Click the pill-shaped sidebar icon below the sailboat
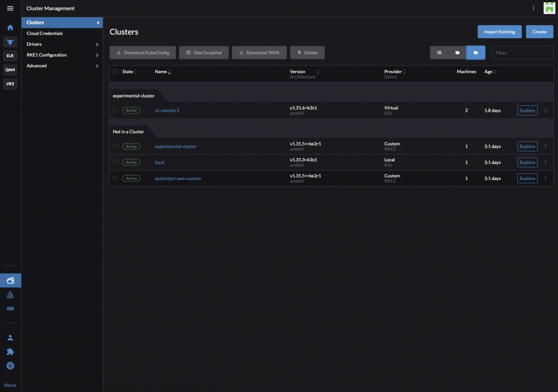The width and height of the screenshot is (558, 392). (x=10, y=309)
